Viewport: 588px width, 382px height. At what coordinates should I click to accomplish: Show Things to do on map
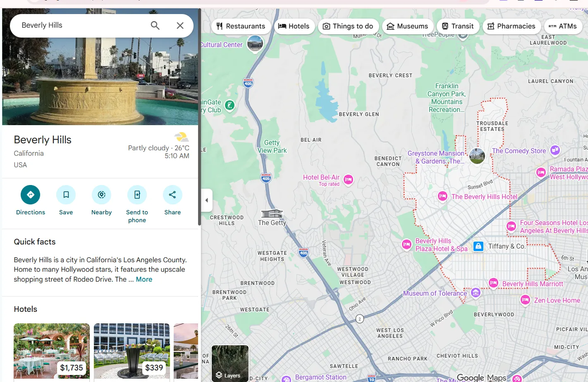(x=348, y=26)
